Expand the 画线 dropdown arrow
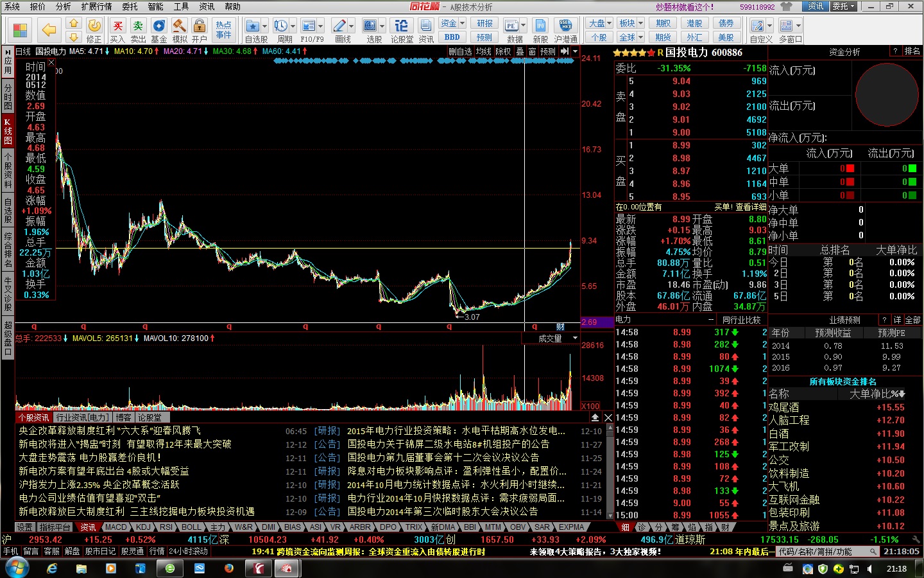 [352, 26]
